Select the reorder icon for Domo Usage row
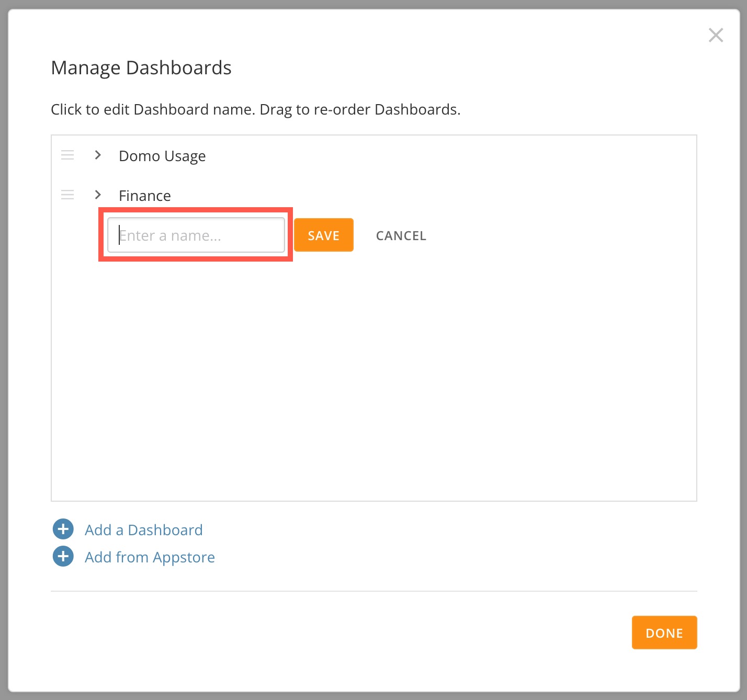747x700 pixels. click(x=67, y=155)
